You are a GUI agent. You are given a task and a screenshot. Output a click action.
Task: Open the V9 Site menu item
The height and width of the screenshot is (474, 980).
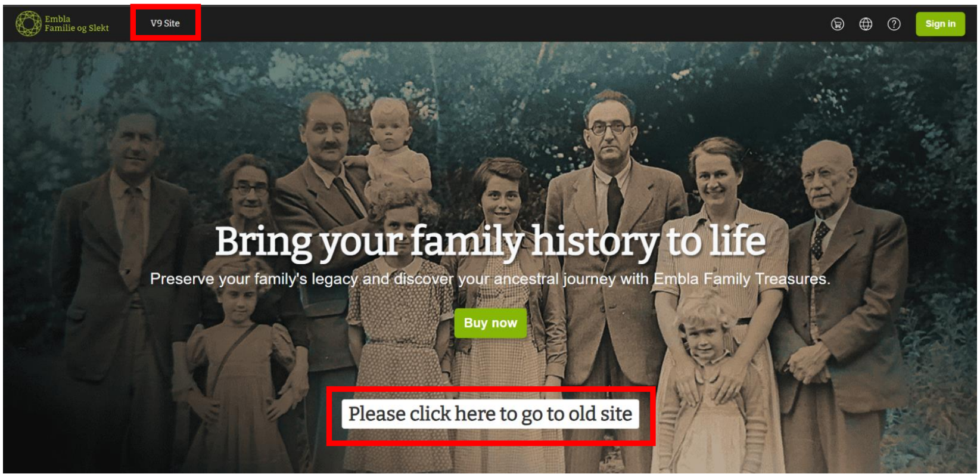(165, 23)
